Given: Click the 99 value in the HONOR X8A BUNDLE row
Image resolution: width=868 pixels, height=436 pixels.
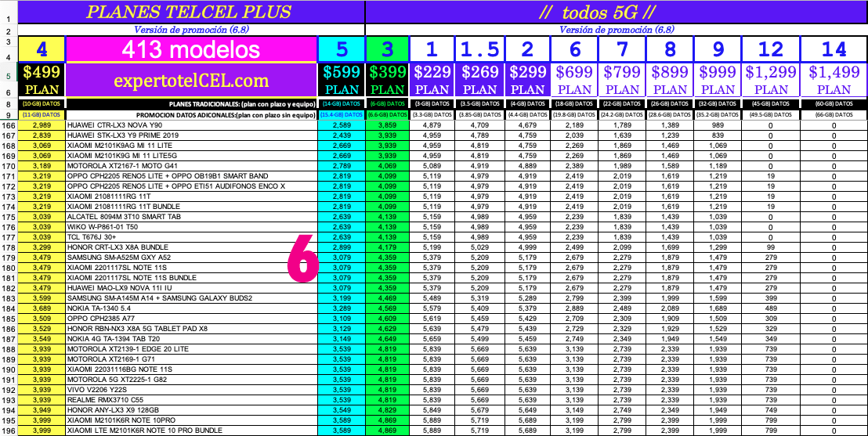Looking at the screenshot, I should pyautogui.click(x=771, y=247).
